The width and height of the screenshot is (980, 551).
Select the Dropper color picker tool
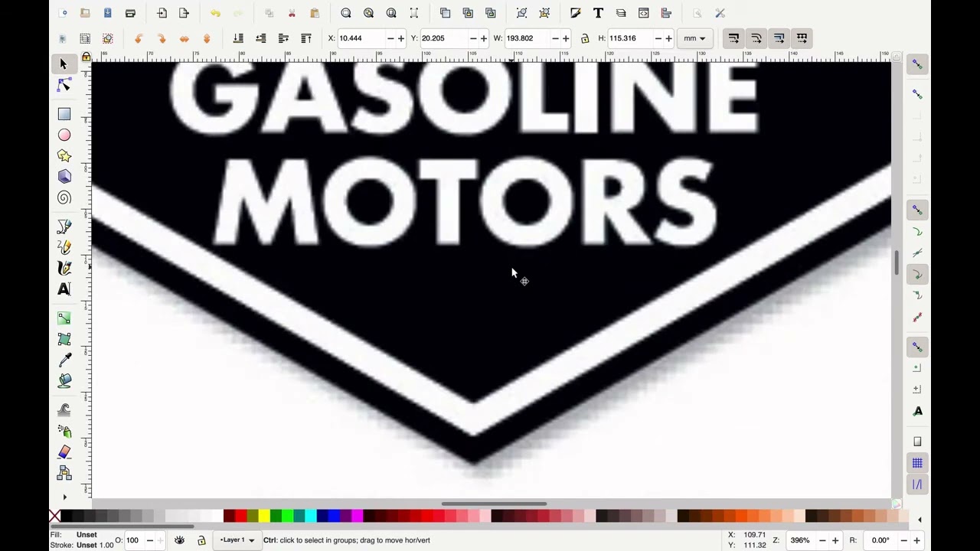[64, 360]
